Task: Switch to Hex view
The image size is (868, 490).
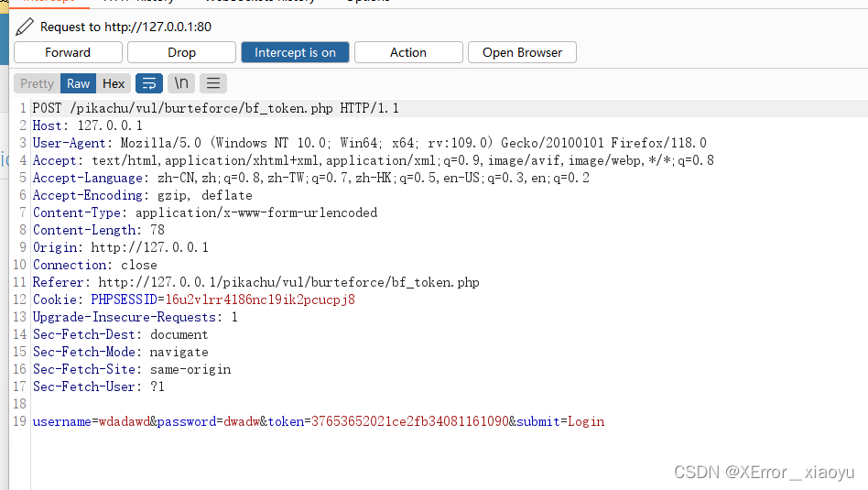Action: [114, 83]
